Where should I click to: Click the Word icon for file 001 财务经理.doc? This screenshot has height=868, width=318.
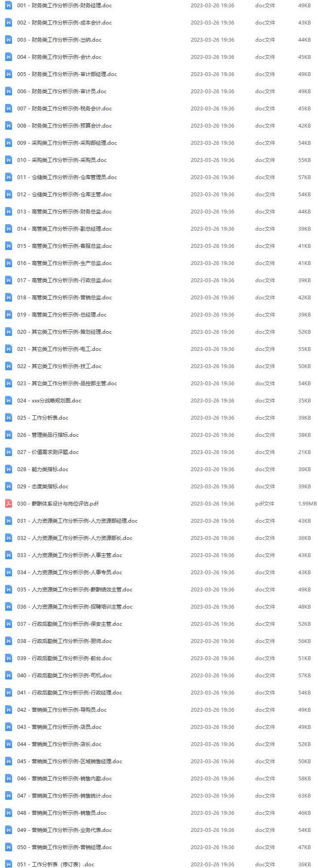coord(9,6)
